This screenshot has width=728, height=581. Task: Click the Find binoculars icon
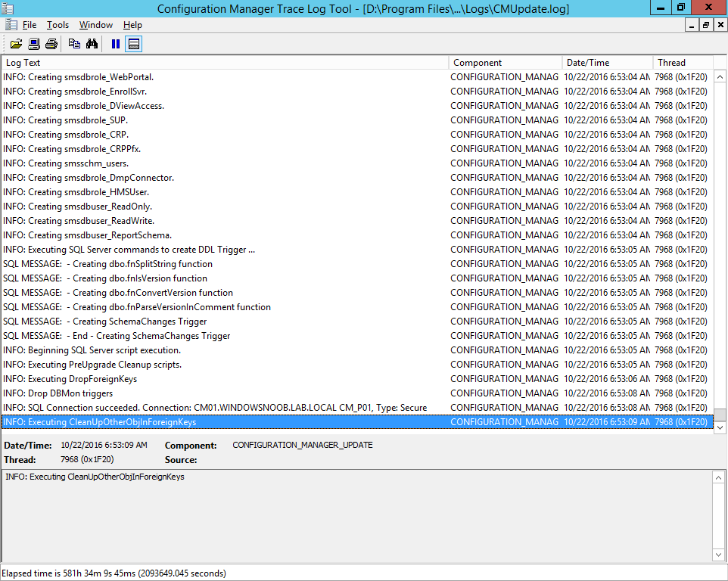click(x=92, y=44)
